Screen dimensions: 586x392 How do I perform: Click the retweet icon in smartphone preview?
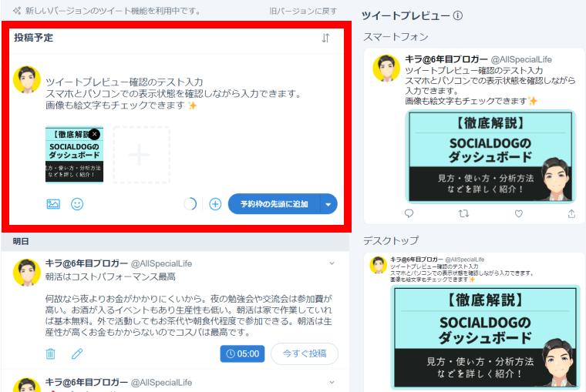(x=463, y=213)
